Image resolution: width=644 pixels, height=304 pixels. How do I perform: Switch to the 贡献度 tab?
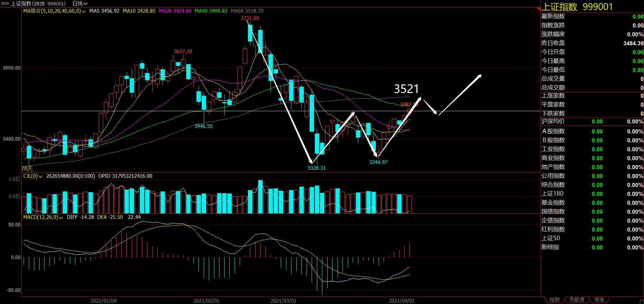[577, 300]
